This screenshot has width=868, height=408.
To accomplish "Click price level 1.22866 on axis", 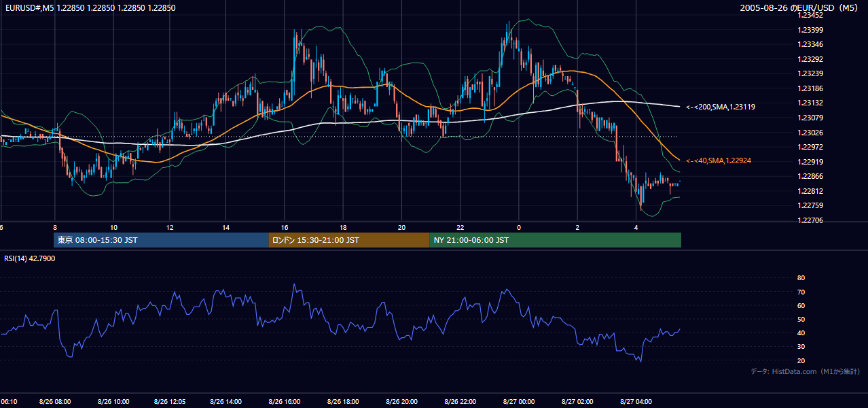I will tap(809, 176).
